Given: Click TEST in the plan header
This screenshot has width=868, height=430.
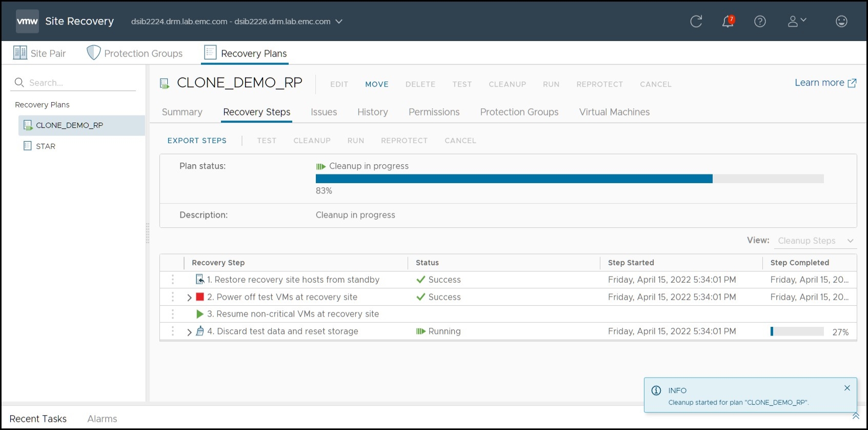Looking at the screenshot, I should [462, 84].
